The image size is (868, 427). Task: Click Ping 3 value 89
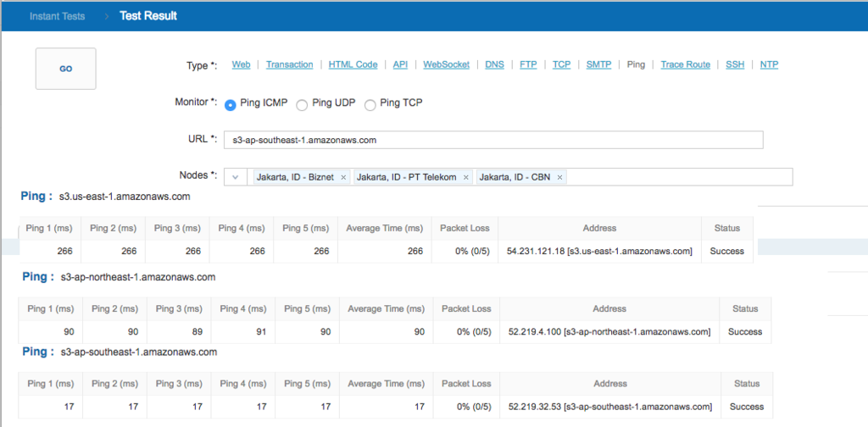point(198,332)
